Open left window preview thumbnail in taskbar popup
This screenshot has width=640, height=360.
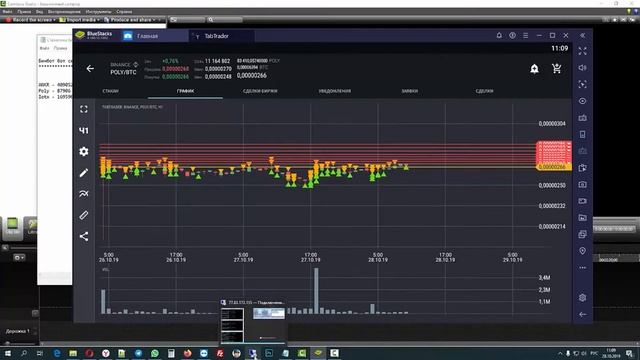coord(232,325)
